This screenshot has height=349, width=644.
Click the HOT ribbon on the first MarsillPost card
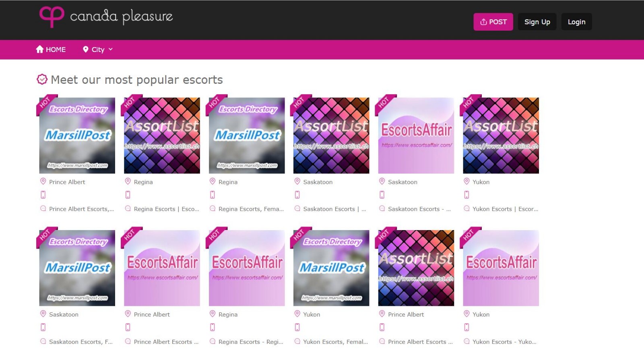tap(45, 103)
